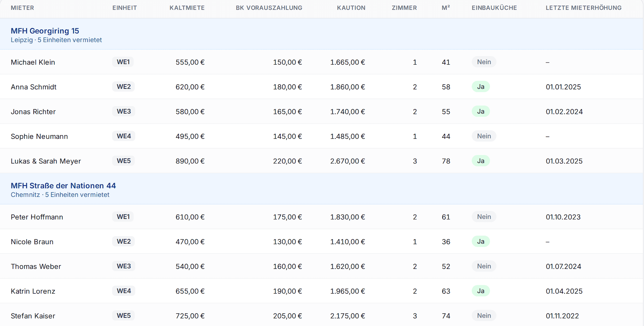Click the BK VORAUSZAHLUNG column header
This screenshot has width=644, height=326.
(269, 8)
